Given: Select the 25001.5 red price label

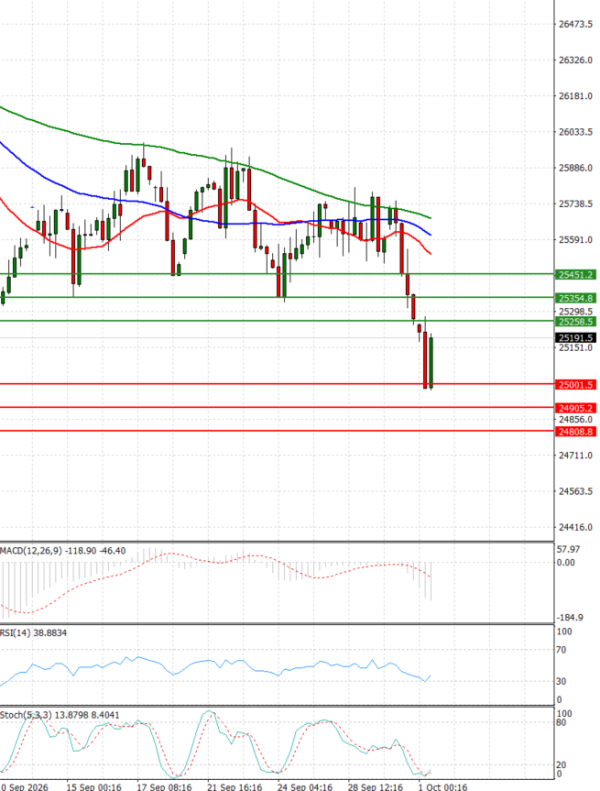Looking at the screenshot, I should (x=575, y=385).
